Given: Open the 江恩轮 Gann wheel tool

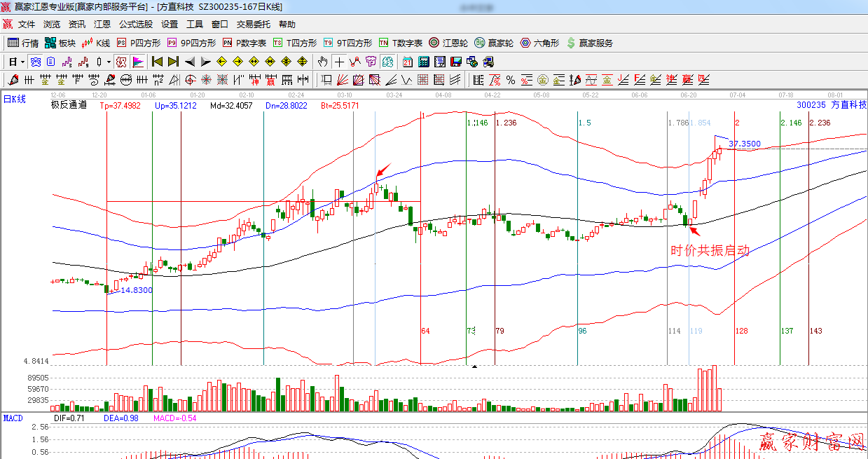Looking at the screenshot, I should coord(448,43).
